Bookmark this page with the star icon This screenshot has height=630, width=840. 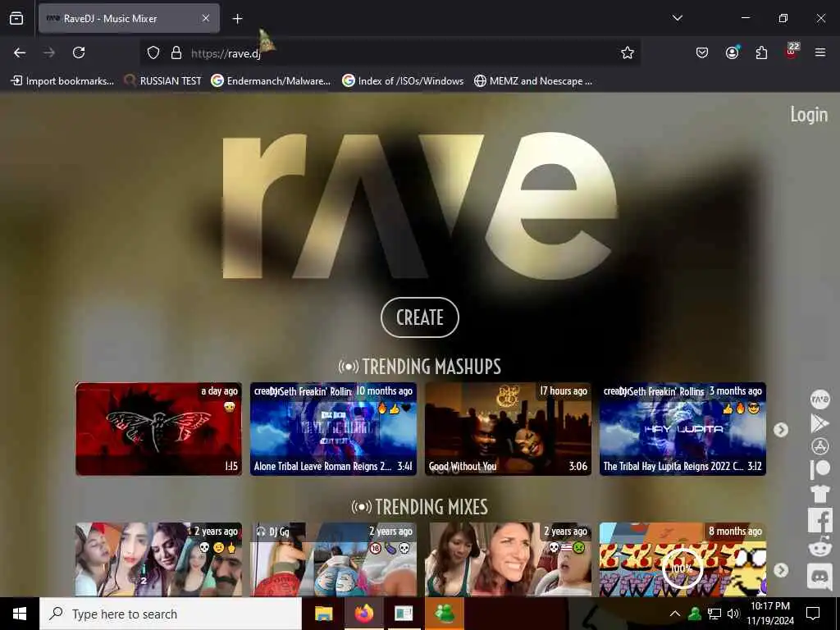click(628, 52)
